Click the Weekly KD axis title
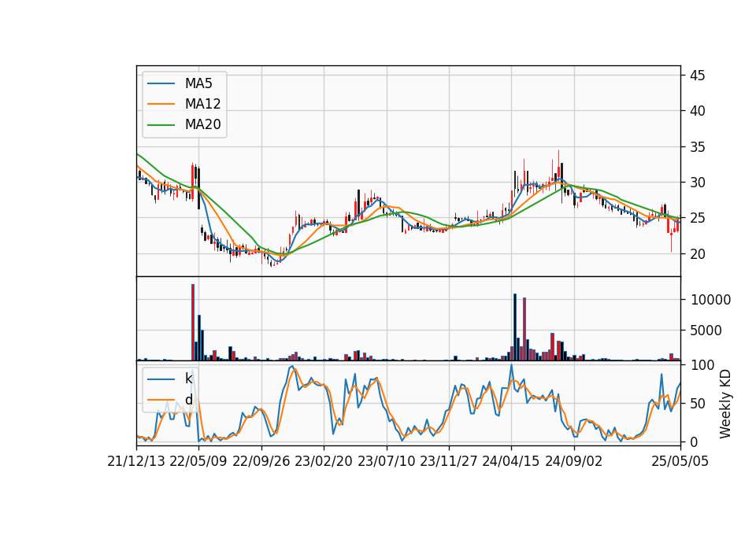 pos(725,404)
